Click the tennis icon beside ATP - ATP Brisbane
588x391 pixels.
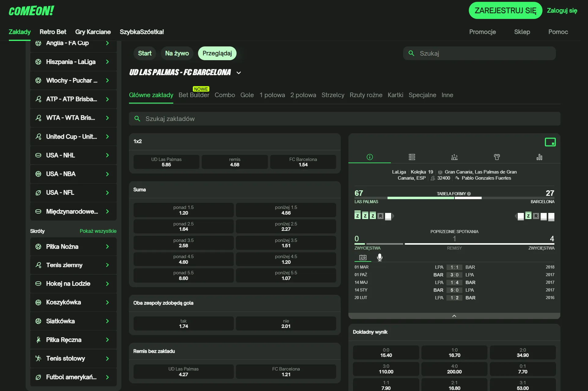[x=38, y=99]
